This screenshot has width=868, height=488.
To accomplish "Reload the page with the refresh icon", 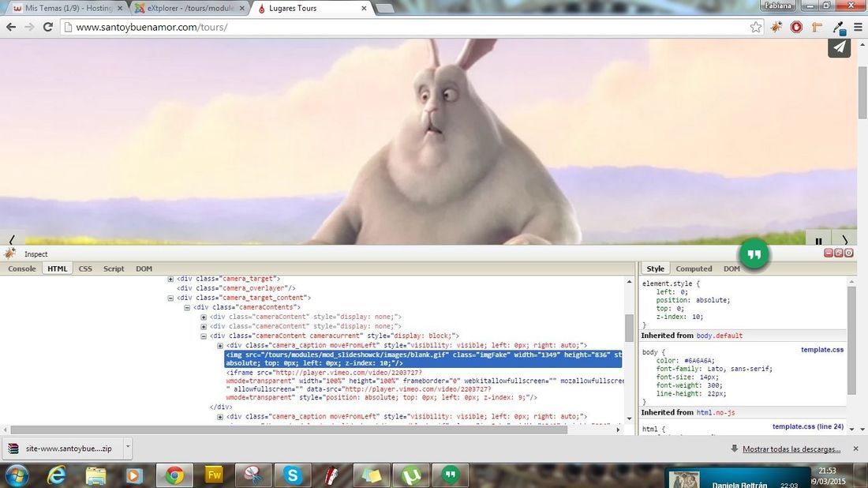I will tap(48, 27).
